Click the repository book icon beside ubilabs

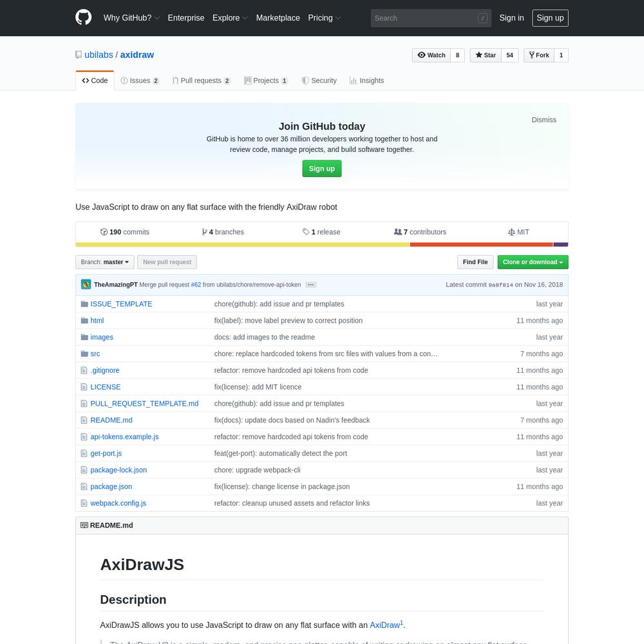79,55
